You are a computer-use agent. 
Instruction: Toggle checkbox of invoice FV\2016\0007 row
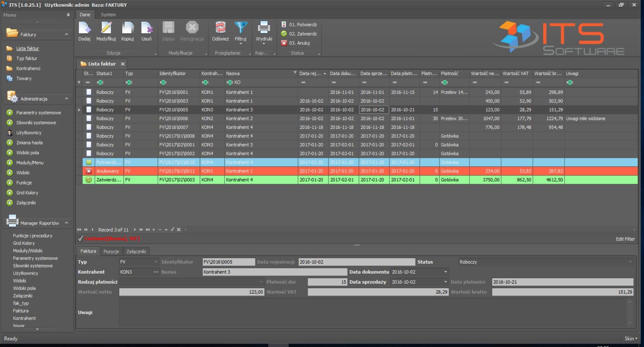[89, 127]
